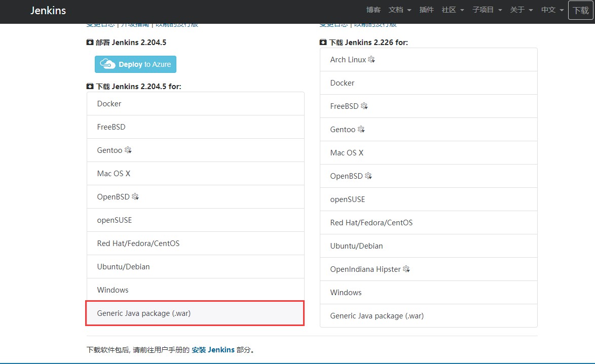Image resolution: width=595 pixels, height=364 pixels.
Task: Click the gear icon beside OpenBSD under Jenkins 2.204.5
Action: pyautogui.click(x=135, y=197)
